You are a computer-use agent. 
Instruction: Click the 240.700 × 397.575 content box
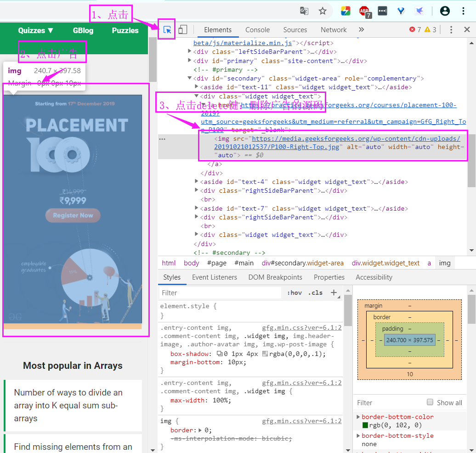click(x=409, y=340)
